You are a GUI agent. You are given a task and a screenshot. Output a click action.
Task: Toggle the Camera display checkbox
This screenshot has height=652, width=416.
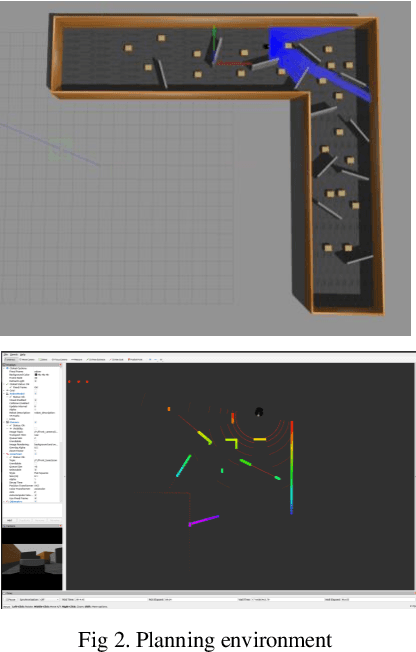35,422
